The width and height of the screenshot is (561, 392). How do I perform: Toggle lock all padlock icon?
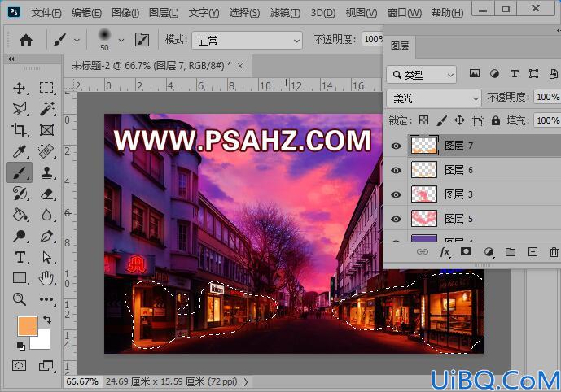click(x=496, y=120)
